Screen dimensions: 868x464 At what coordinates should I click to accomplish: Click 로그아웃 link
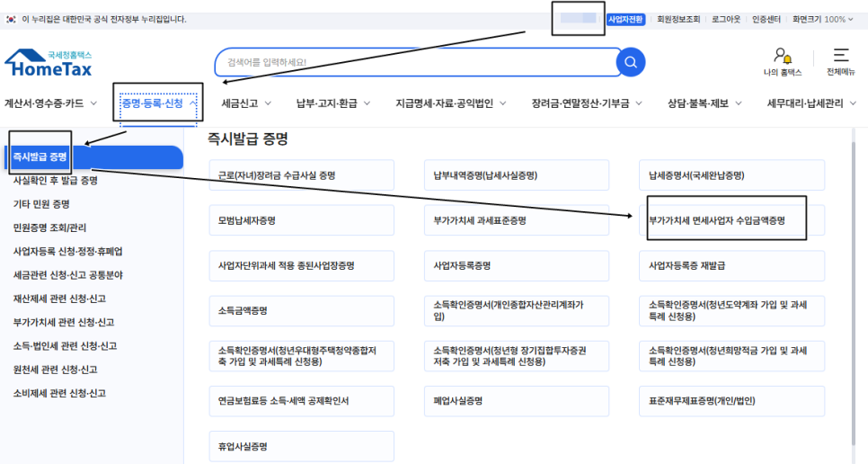point(726,20)
